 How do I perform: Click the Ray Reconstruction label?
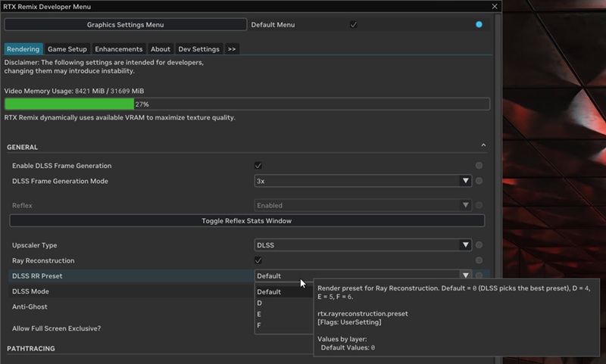(x=43, y=260)
